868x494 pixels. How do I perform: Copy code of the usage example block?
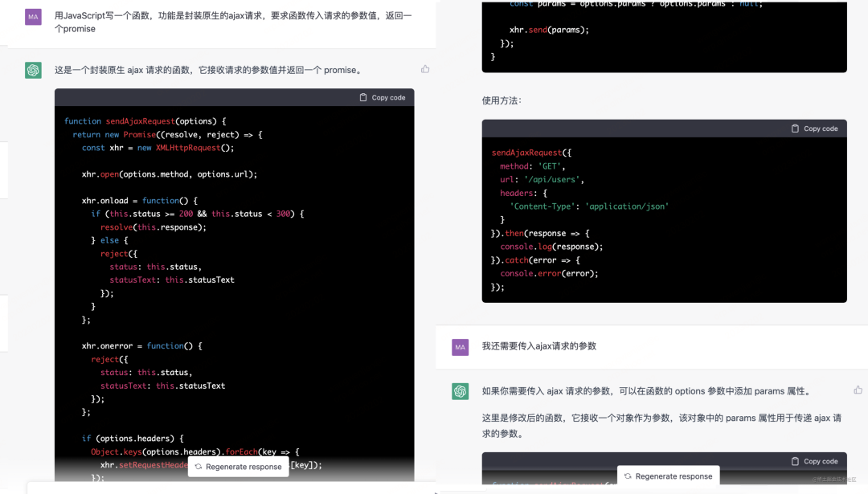pyautogui.click(x=814, y=129)
